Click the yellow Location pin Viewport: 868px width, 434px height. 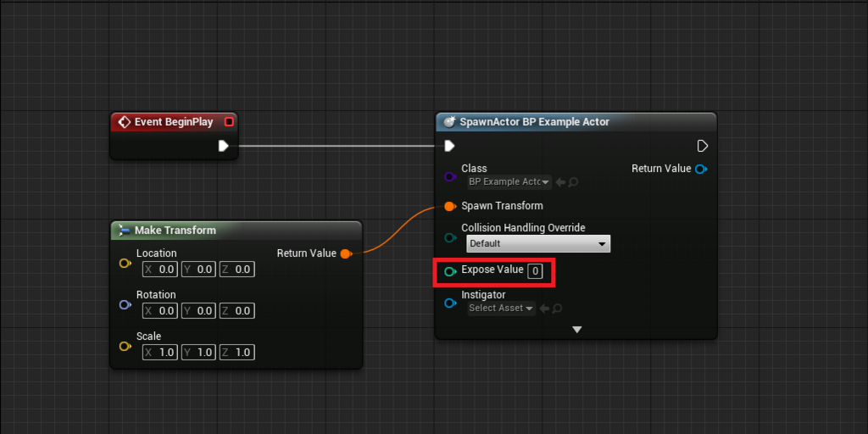(125, 263)
